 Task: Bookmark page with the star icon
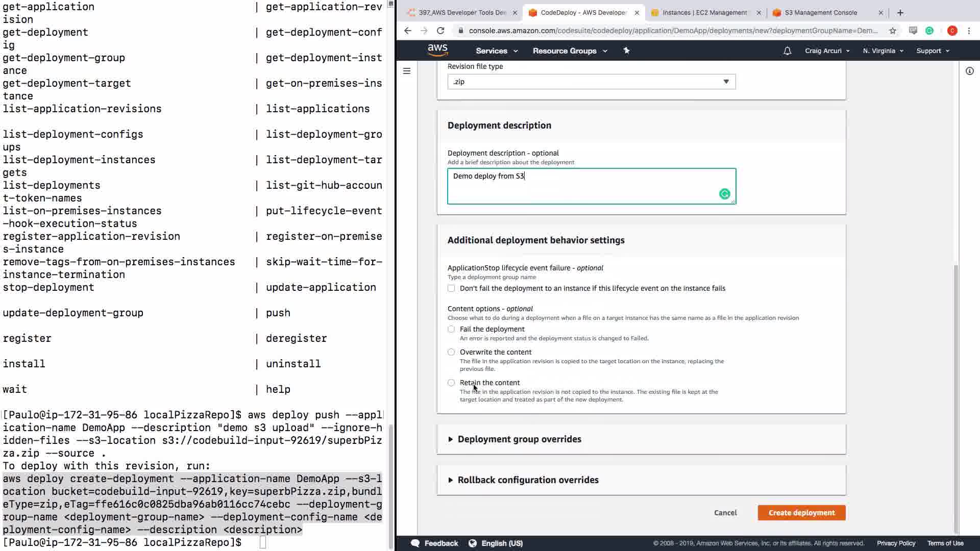[892, 31]
